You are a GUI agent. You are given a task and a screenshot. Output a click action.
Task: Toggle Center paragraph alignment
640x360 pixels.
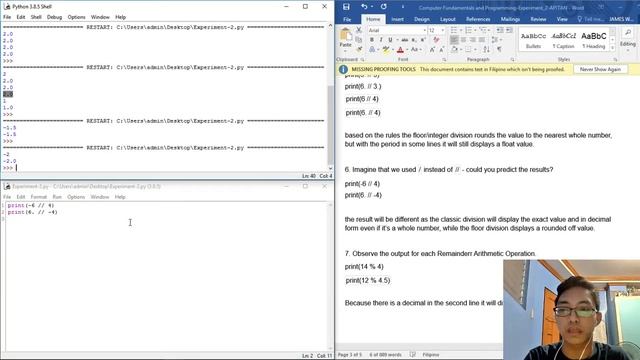463,40
